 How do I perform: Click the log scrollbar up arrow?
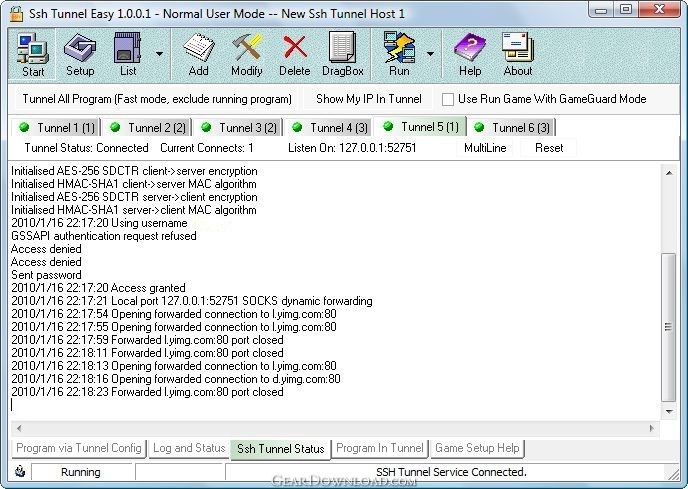point(669,173)
